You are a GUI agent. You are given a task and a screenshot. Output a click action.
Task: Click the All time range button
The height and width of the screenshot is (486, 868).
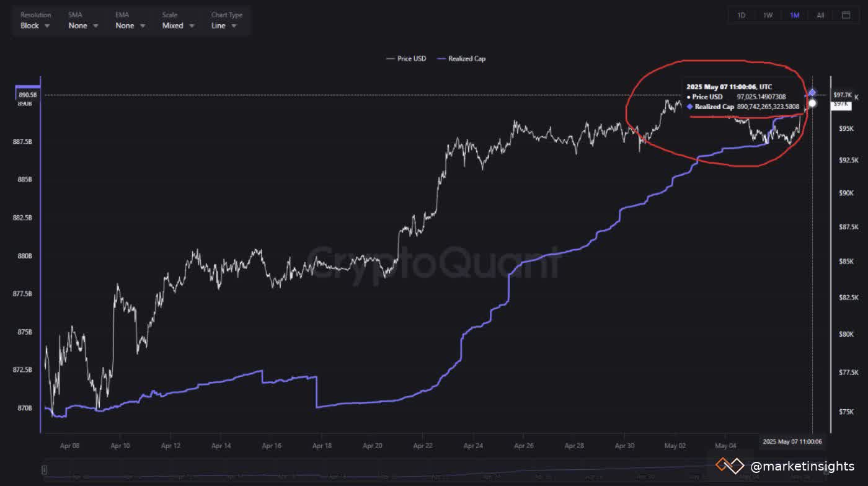click(x=820, y=15)
